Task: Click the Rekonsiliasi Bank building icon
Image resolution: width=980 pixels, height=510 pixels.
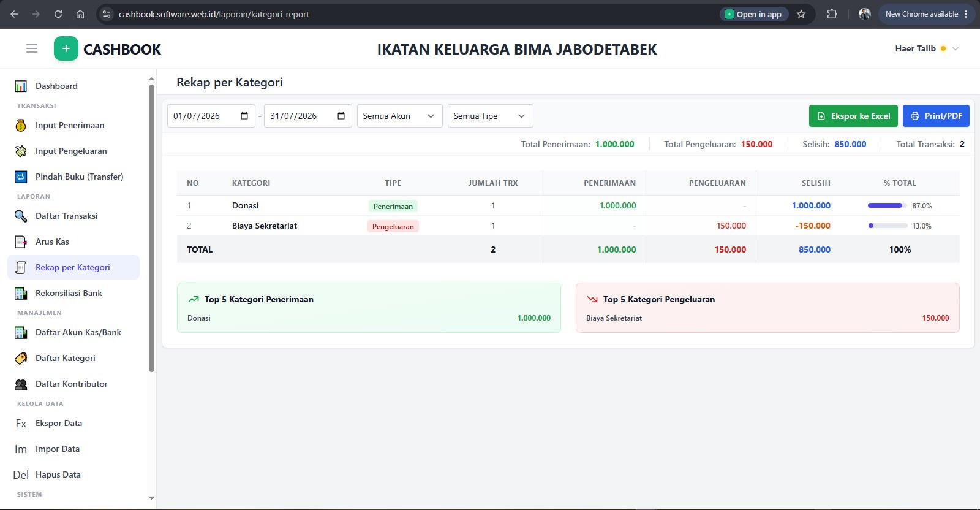Action: pyautogui.click(x=21, y=294)
